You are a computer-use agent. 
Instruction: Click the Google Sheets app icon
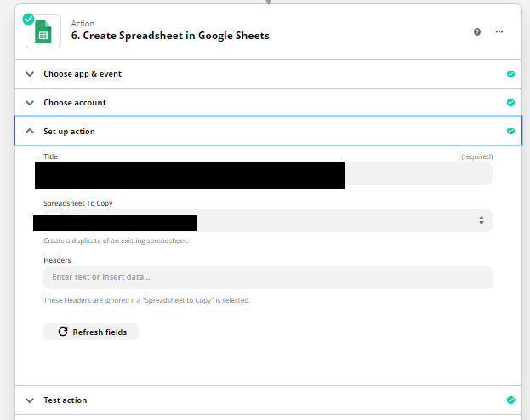pos(43,31)
